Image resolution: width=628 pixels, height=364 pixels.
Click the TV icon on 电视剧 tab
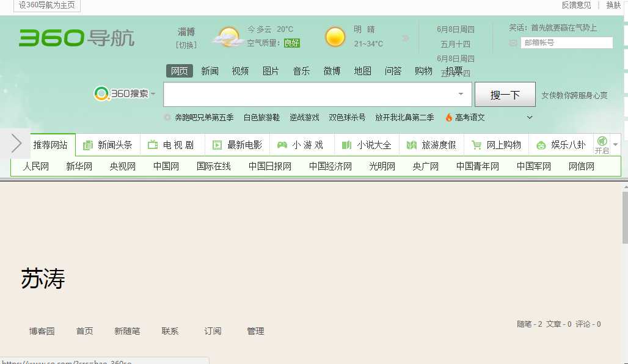pyautogui.click(x=153, y=145)
